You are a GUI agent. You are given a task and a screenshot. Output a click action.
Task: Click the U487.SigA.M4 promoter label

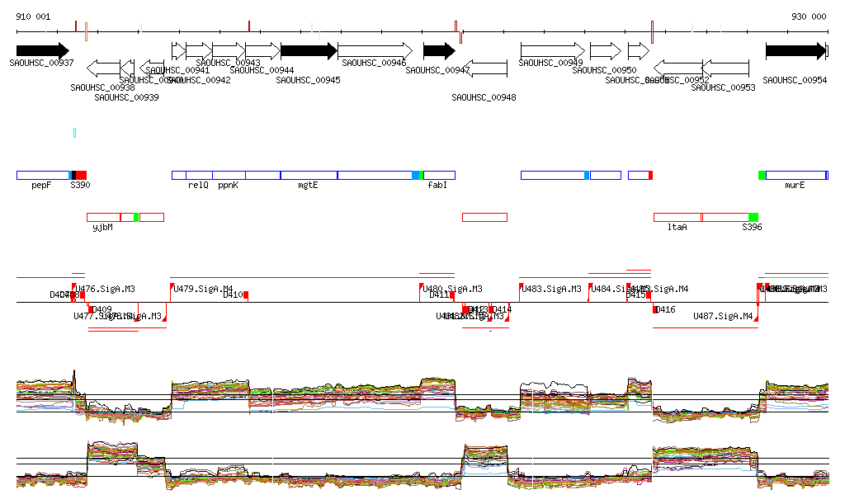pyautogui.click(x=723, y=316)
